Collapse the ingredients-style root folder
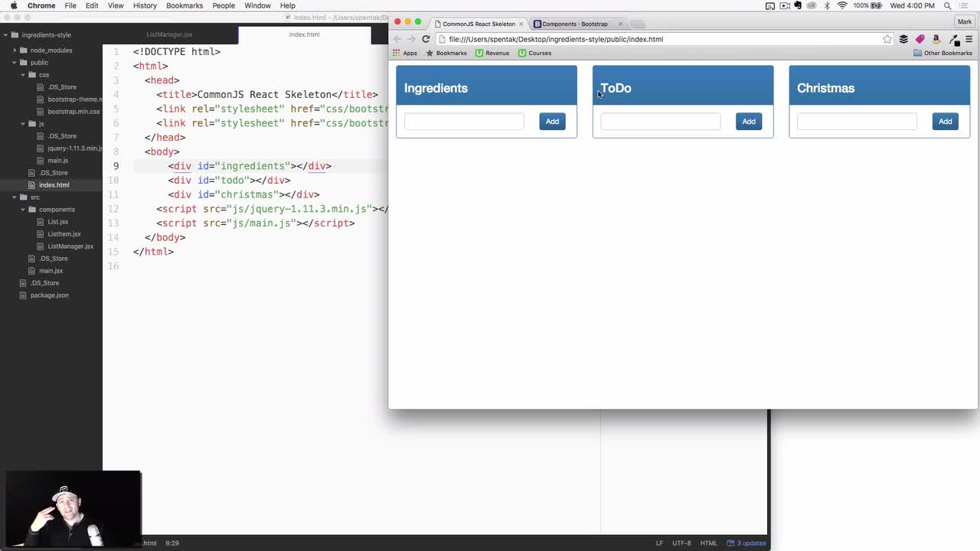 5,34
